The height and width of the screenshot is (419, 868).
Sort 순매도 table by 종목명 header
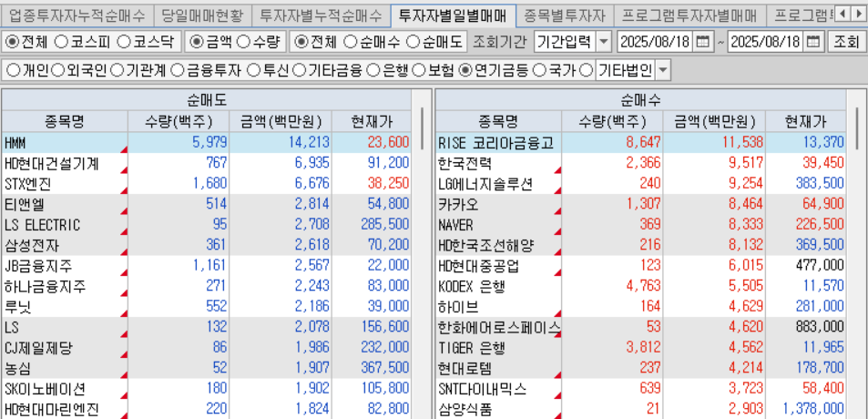click(x=65, y=120)
